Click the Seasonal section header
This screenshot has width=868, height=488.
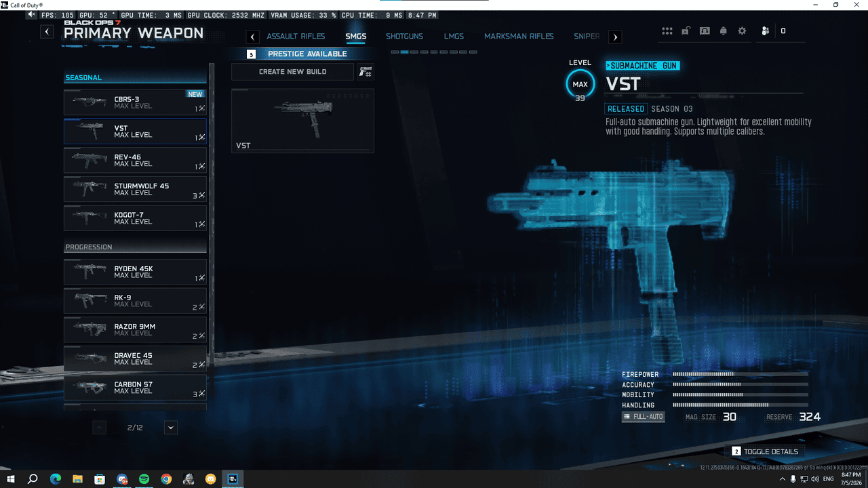(135, 77)
